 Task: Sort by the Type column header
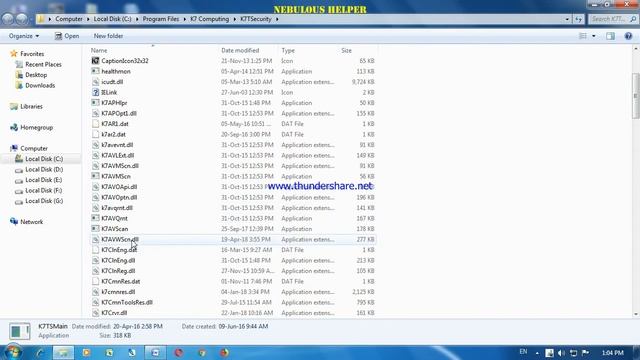click(x=288, y=50)
